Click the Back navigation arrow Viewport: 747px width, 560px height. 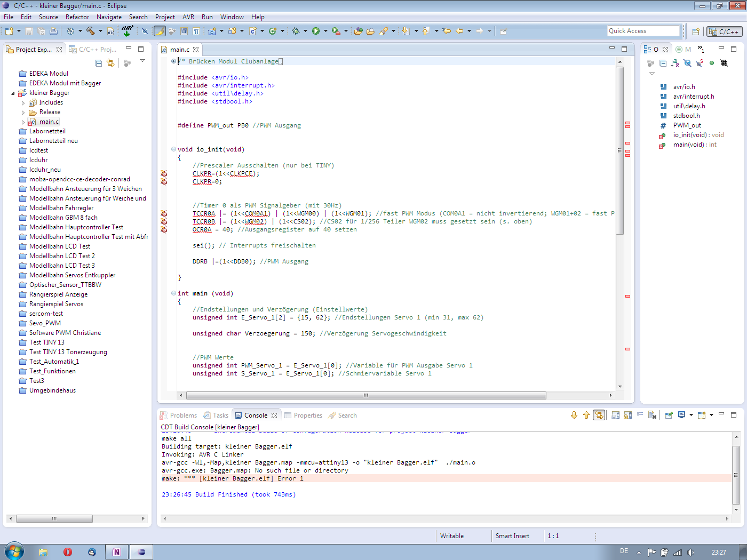[x=459, y=31]
